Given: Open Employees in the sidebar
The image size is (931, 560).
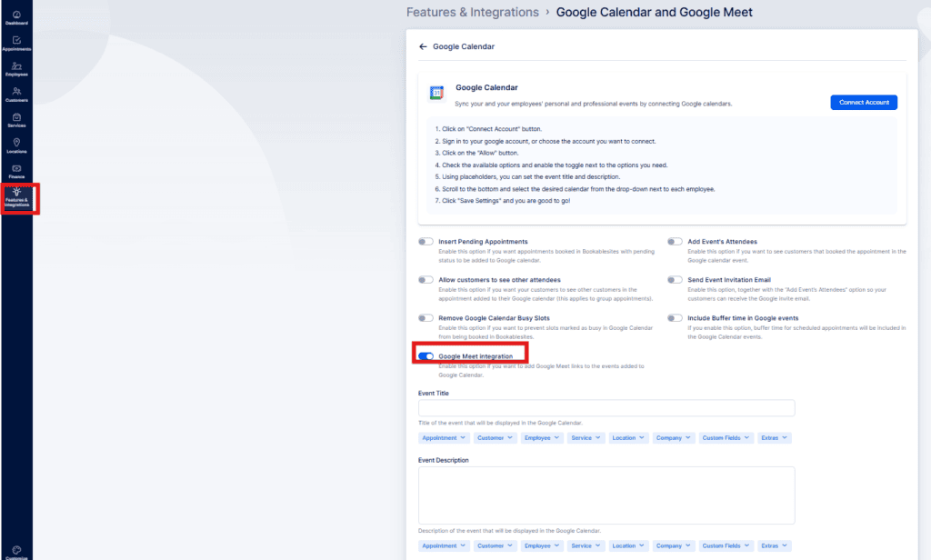Looking at the screenshot, I should click(x=16, y=69).
